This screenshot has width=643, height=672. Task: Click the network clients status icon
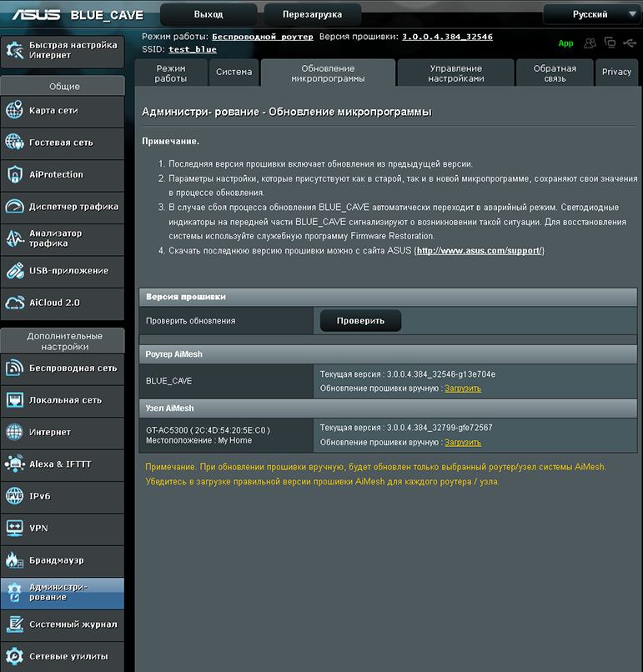[610, 43]
